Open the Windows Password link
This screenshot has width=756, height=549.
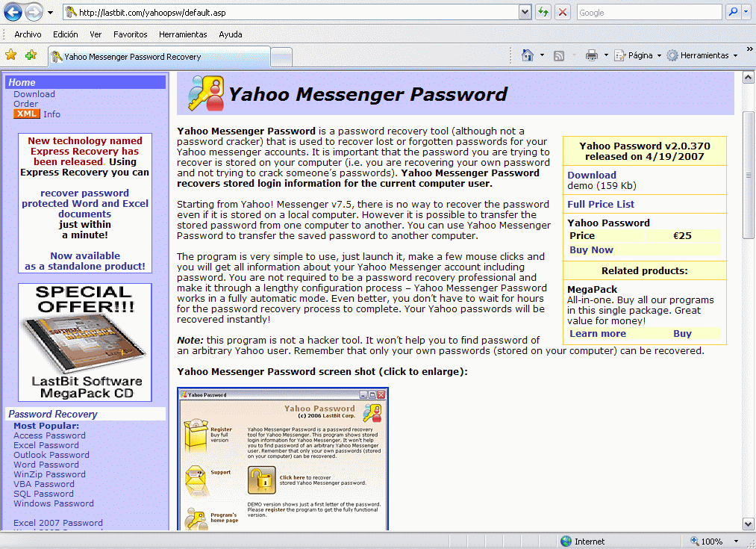pos(54,503)
